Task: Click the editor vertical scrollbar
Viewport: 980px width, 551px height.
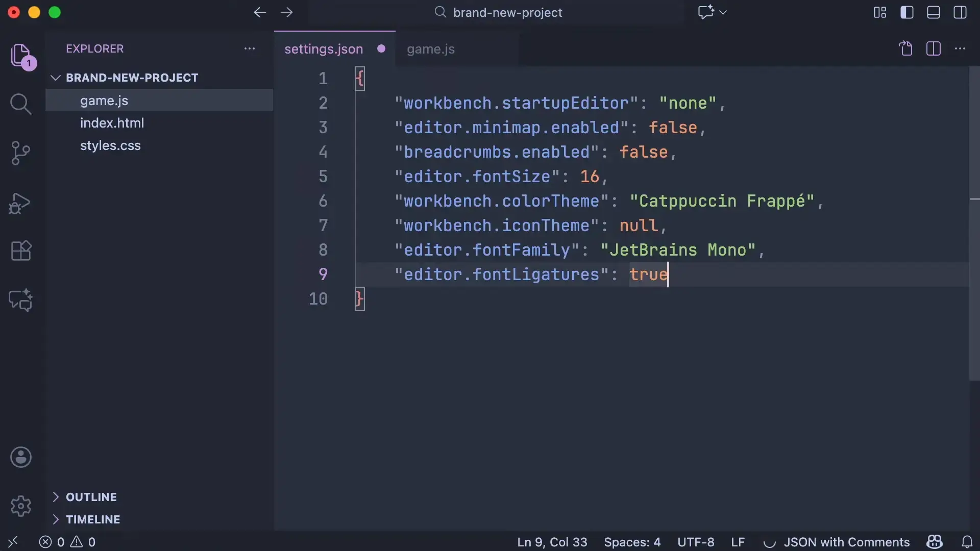Action: [x=974, y=224]
